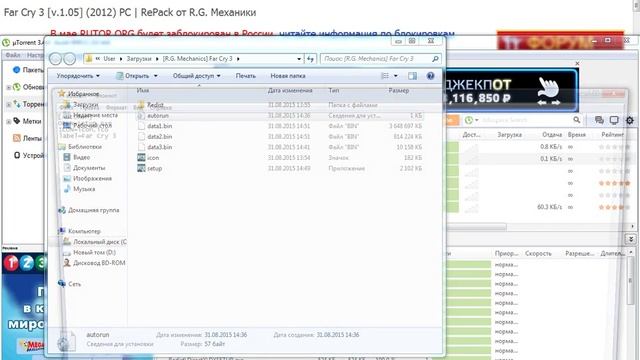The height and width of the screenshot is (360, 640).
Task: Open the Общий доступ dropdown
Action: click(x=196, y=76)
